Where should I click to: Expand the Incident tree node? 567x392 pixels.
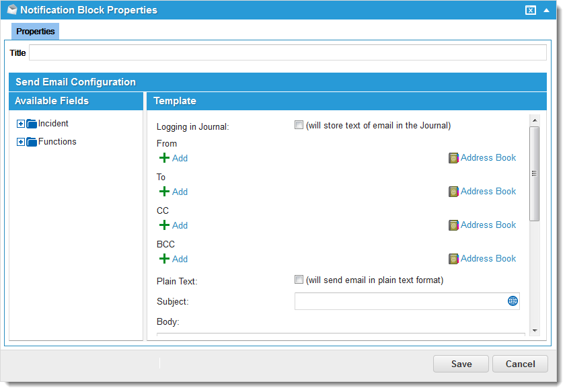(x=20, y=124)
